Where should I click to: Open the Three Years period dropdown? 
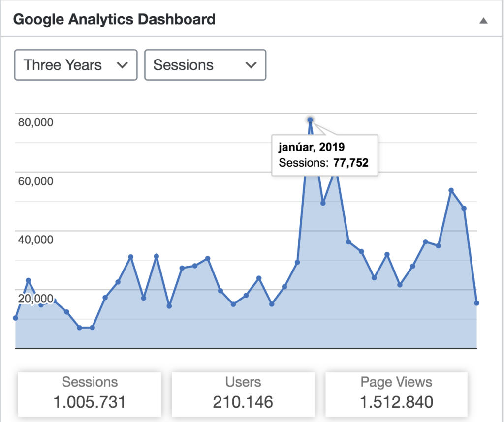(x=76, y=65)
